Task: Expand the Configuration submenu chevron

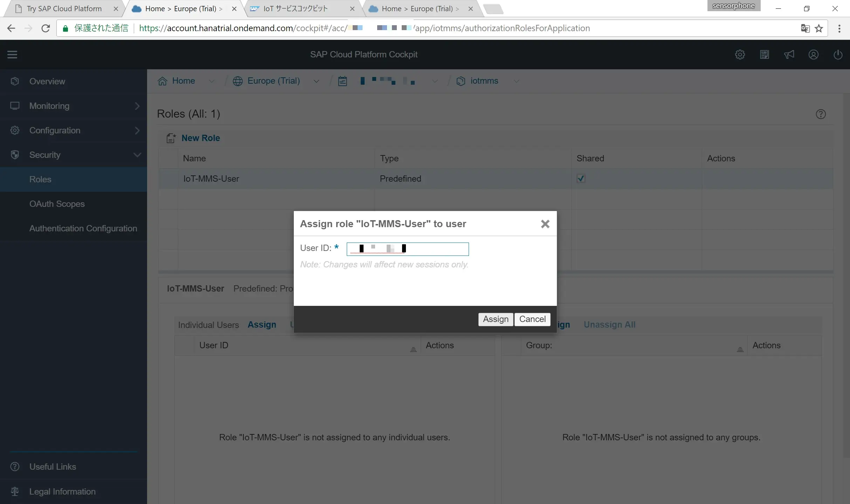Action: pyautogui.click(x=137, y=130)
